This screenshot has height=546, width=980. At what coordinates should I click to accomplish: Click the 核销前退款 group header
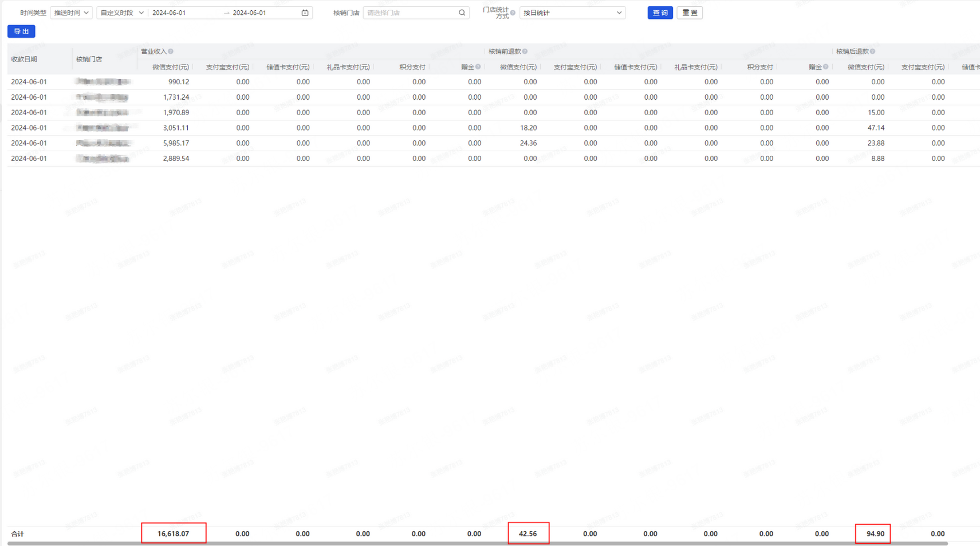[505, 52]
